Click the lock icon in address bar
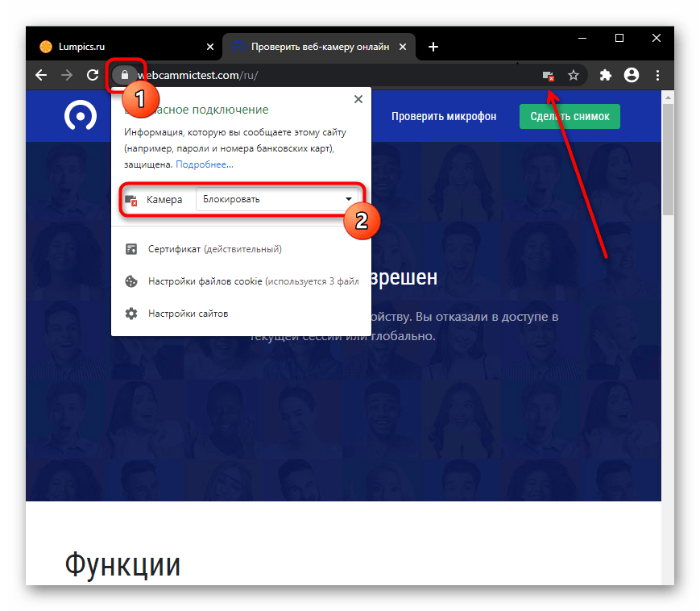700x611 pixels. [x=123, y=75]
